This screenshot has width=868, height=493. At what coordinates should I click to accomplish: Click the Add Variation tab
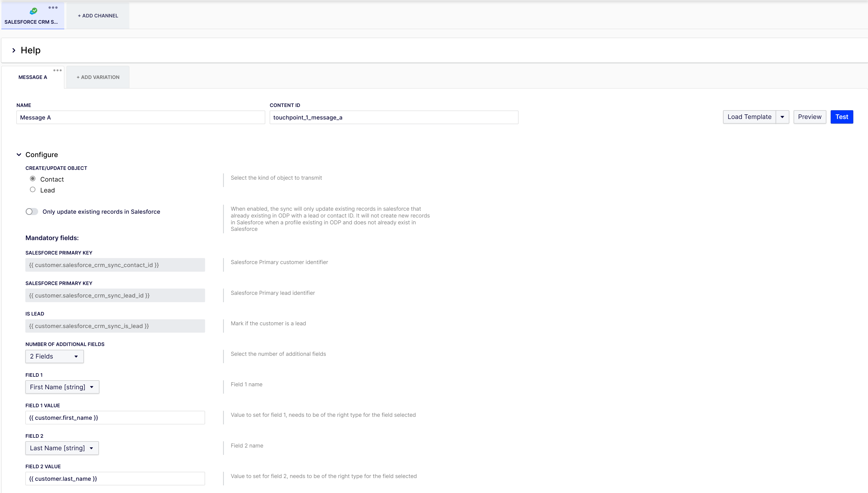pos(98,77)
